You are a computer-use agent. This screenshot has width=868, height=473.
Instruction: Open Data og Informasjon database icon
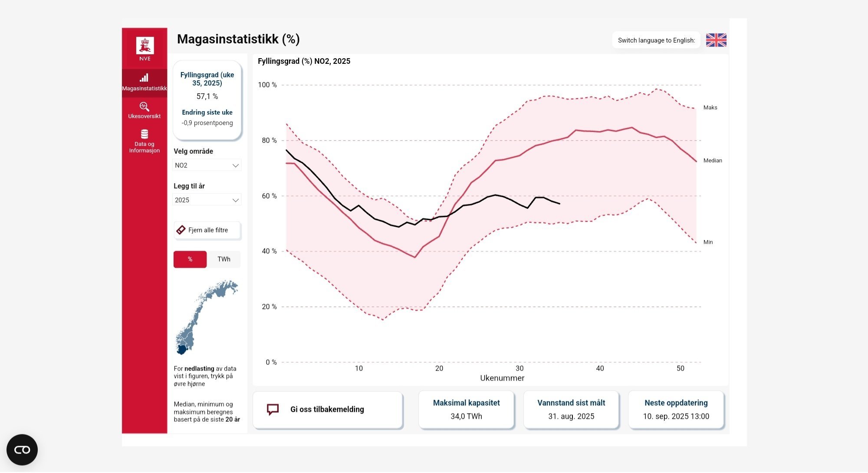pyautogui.click(x=145, y=134)
